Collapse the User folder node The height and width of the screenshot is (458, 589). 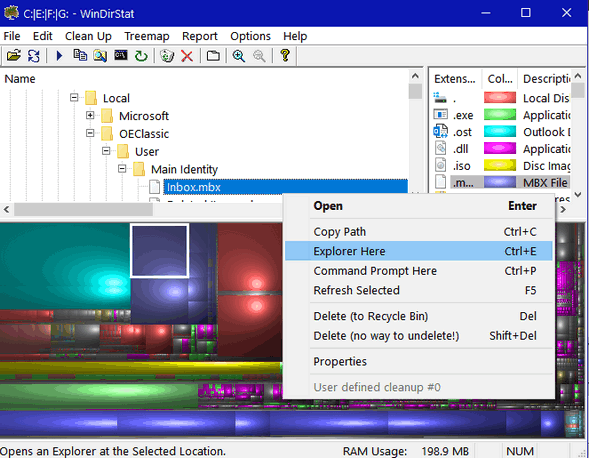click(x=106, y=151)
